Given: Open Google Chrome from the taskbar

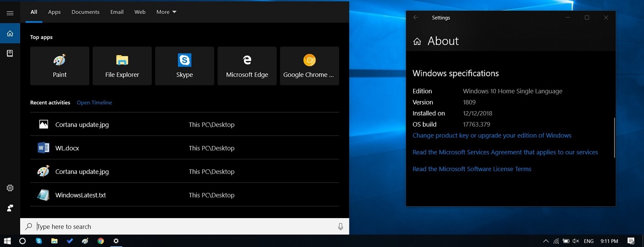Looking at the screenshot, I should click(101, 241).
